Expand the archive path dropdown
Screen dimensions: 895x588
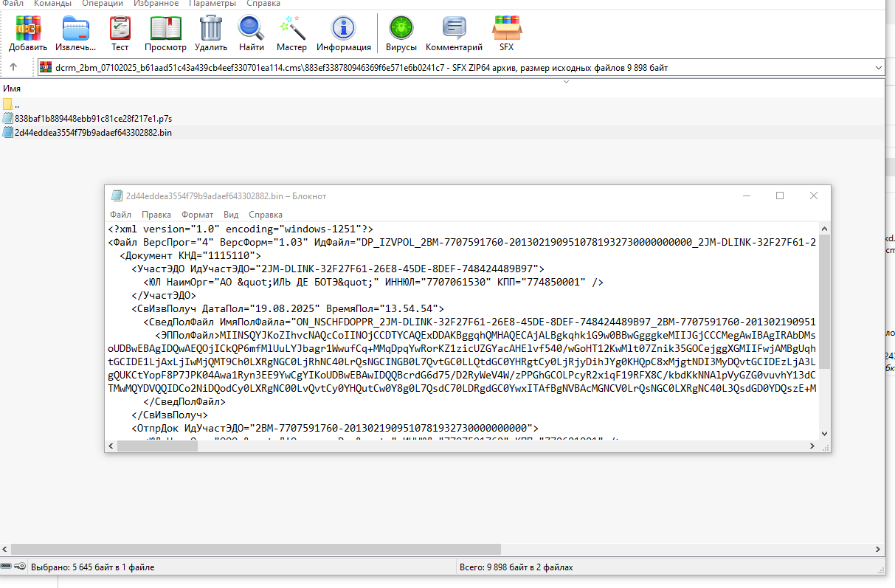click(878, 68)
